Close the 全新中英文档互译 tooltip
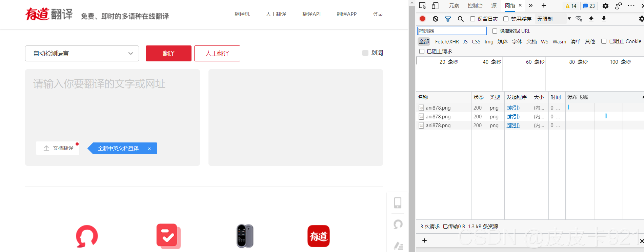 click(149, 149)
